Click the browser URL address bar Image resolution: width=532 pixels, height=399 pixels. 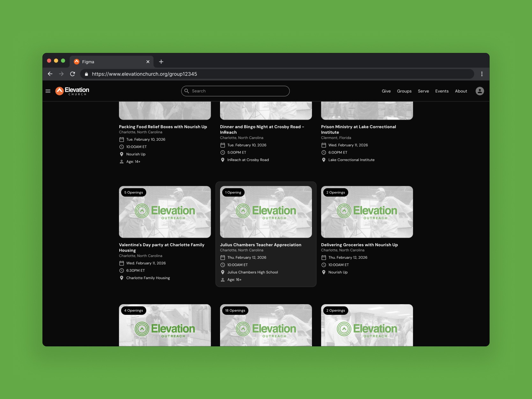(x=277, y=74)
